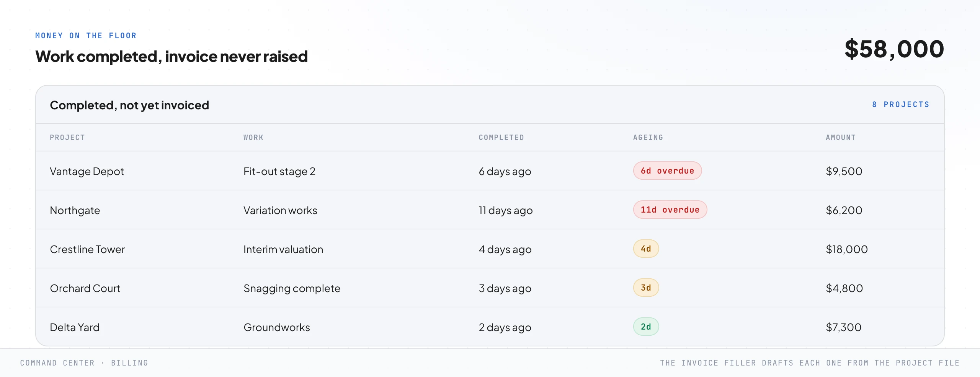This screenshot has height=377, width=980.
Task: Click 'MONEY ON THE FLOOR' eyebrow label
Action: click(86, 36)
